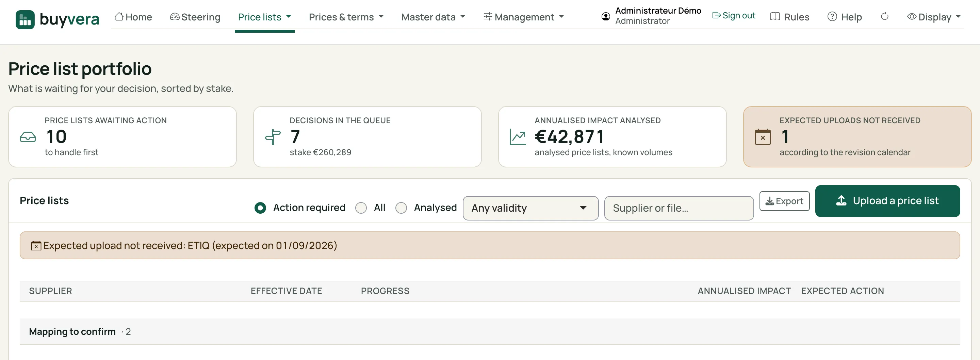Click the Management sliders icon
The image size is (980, 360).
[x=488, y=16]
